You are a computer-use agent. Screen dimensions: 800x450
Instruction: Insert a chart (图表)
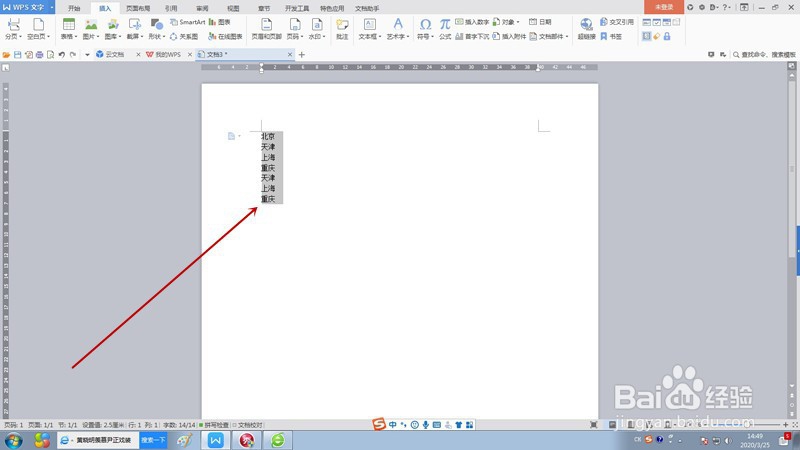[220, 22]
